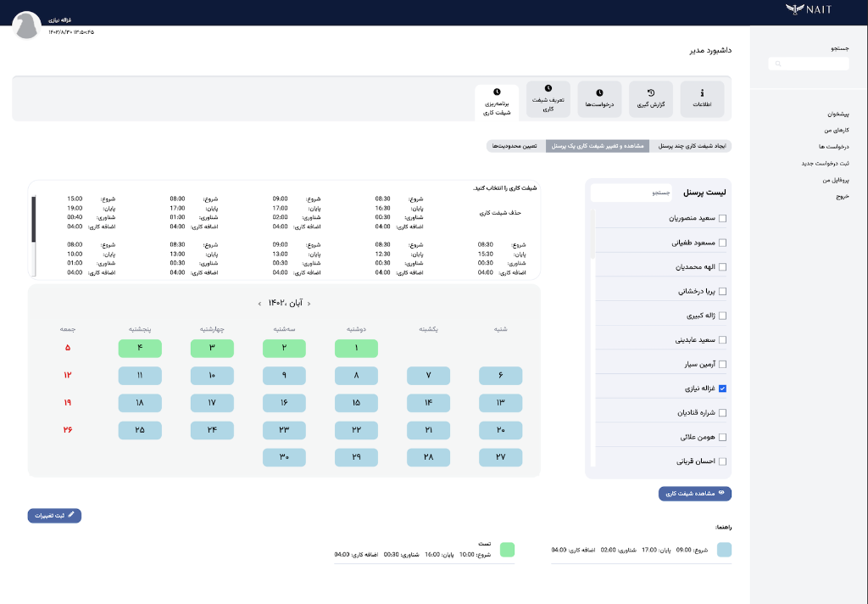
Task: Check the مسعود طغیانی checkbox
Action: [722, 243]
